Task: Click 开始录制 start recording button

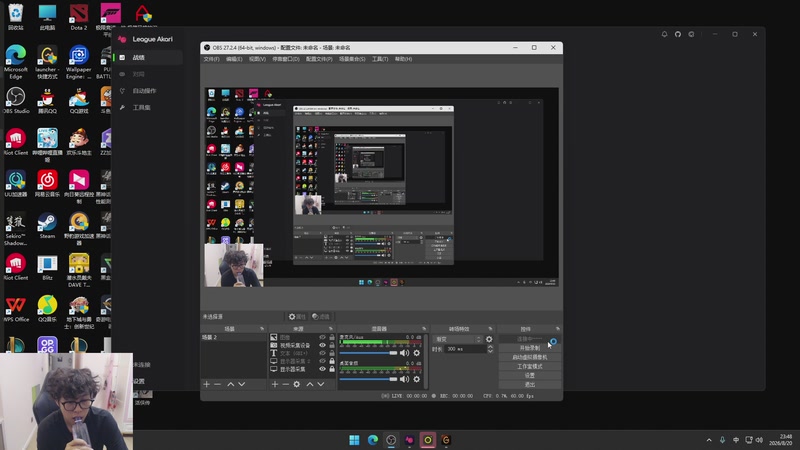Action: click(530, 348)
